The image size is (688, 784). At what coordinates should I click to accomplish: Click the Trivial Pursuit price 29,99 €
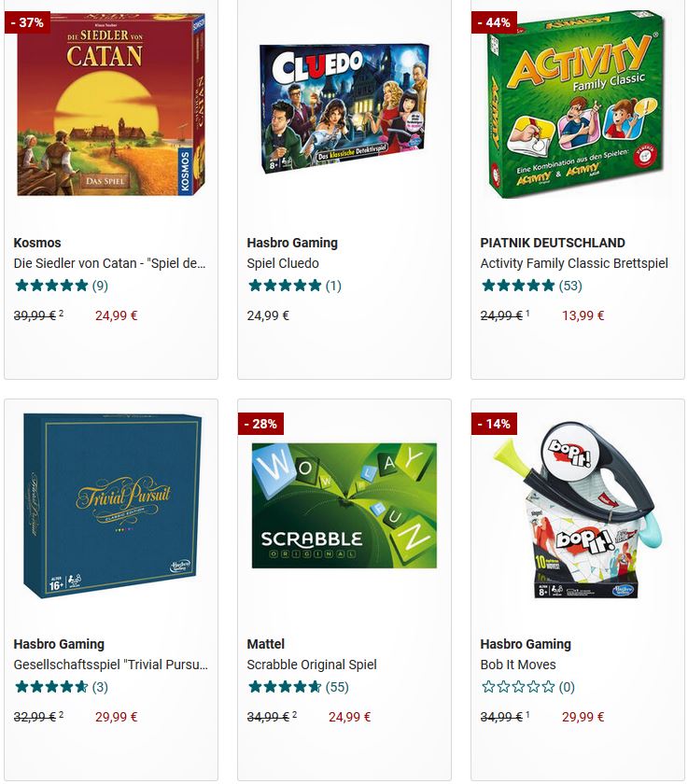(116, 717)
